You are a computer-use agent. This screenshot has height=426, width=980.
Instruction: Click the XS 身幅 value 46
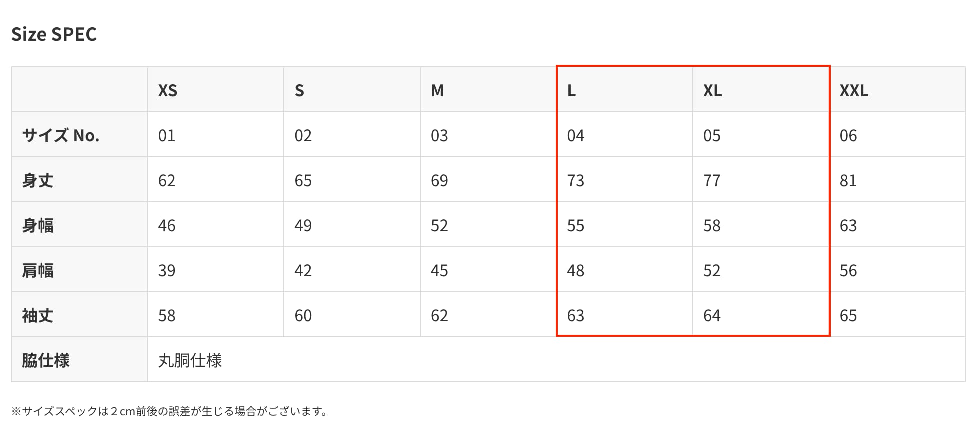(167, 225)
